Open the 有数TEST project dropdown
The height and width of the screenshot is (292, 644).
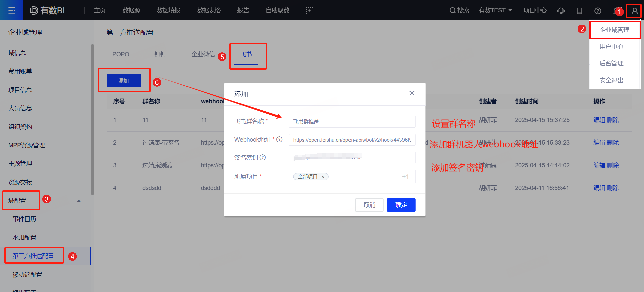pos(495,10)
